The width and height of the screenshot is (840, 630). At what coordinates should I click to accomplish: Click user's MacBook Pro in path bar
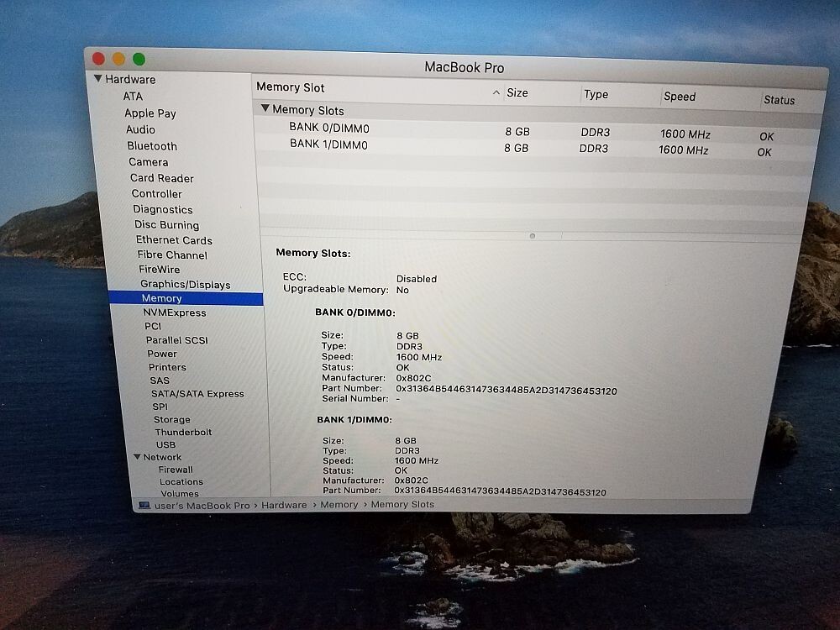(x=202, y=505)
